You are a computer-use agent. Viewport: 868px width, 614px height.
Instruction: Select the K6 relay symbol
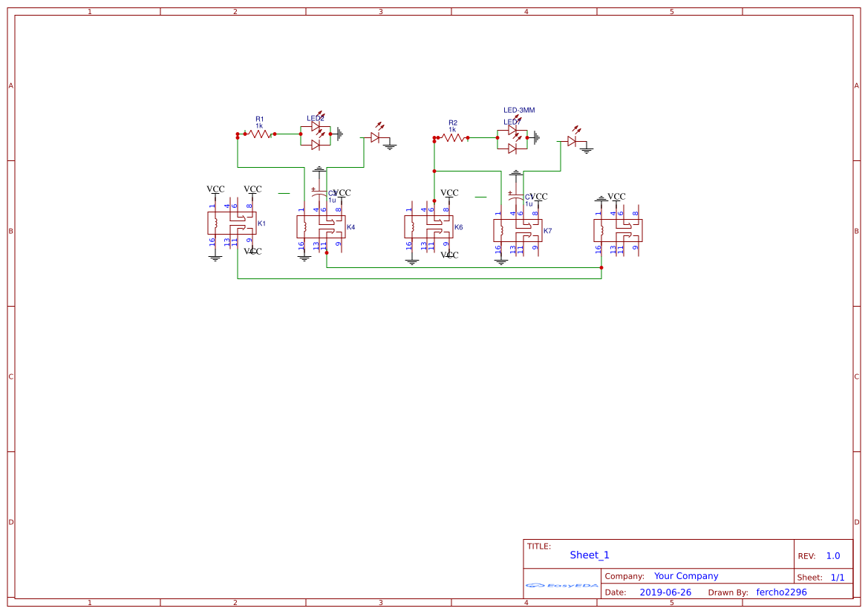pos(428,226)
